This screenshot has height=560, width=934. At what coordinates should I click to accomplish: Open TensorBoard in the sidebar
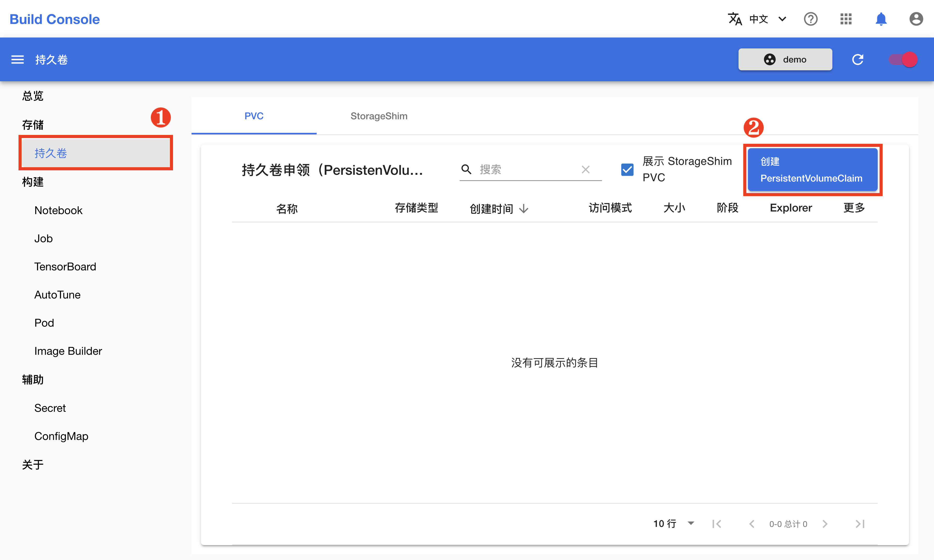(x=65, y=266)
